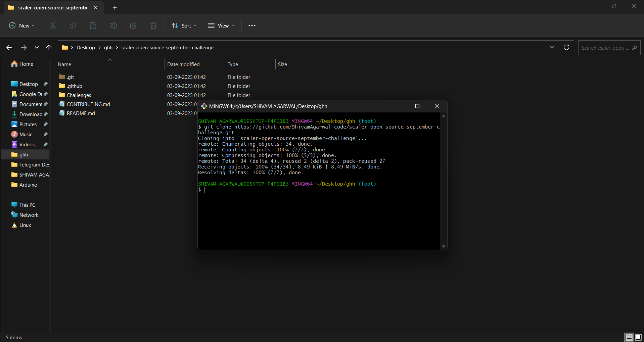644x342 pixels.
Task: Open a new Explorer tab
Action: (115, 7)
